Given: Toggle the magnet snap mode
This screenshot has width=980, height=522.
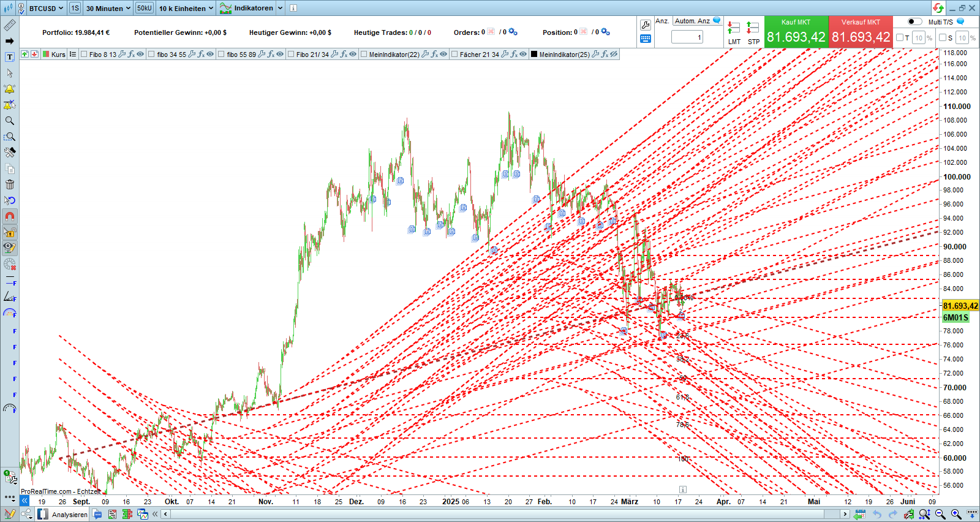Looking at the screenshot, I should 10,216.
